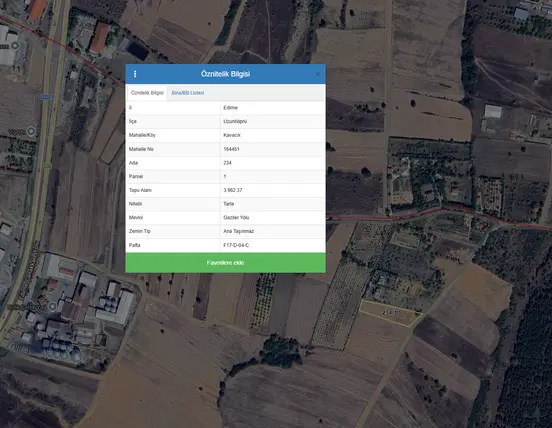
Task: Click the Favorilere ekle button
Action: (x=225, y=263)
